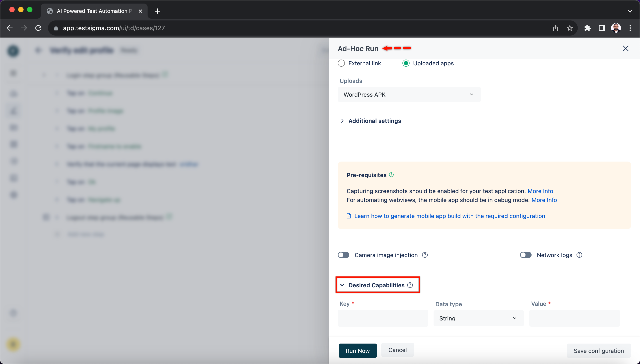Open the Chrome profile avatar

(x=616, y=28)
